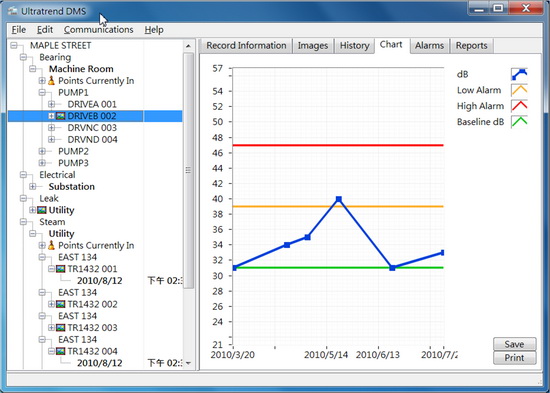
Task: Click the image icon beside TR1432 002
Action: coord(61,304)
